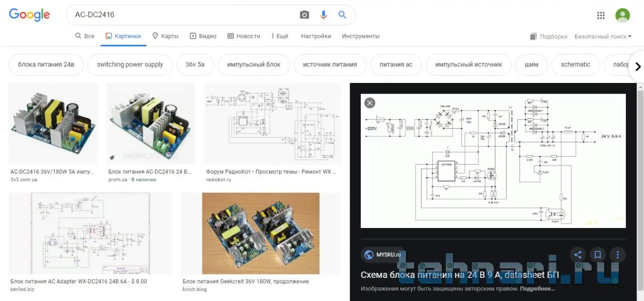Viewport: 644px width, 301px height.
Task: Open result title AC-DC2416 36V/180W 5A
Action: tap(52, 172)
